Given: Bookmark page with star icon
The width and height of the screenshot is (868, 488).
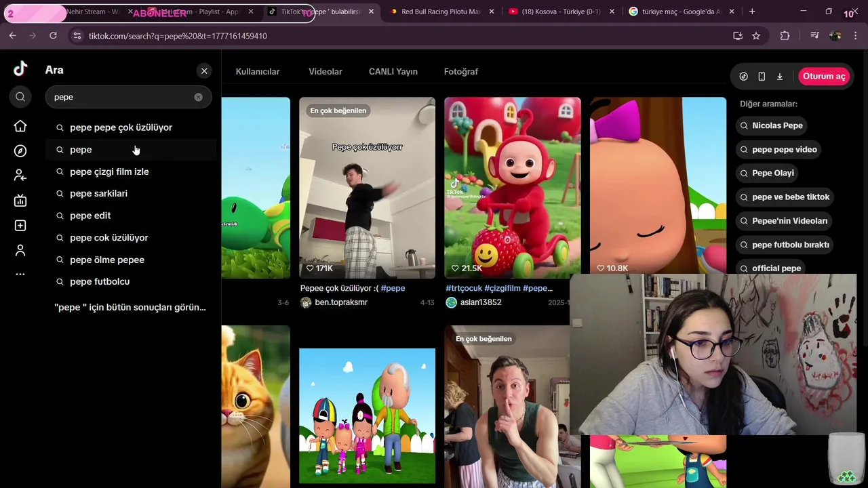Looking at the screenshot, I should (756, 36).
